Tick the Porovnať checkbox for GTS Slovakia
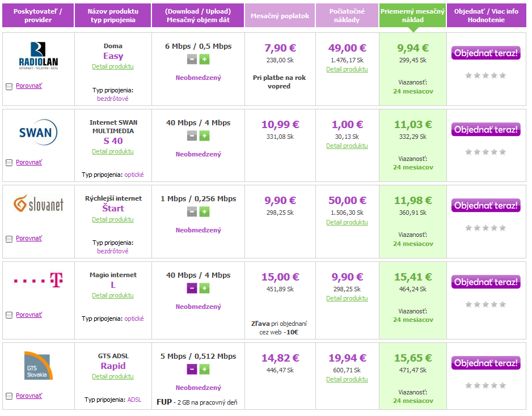532x416 pixels. click(x=9, y=396)
